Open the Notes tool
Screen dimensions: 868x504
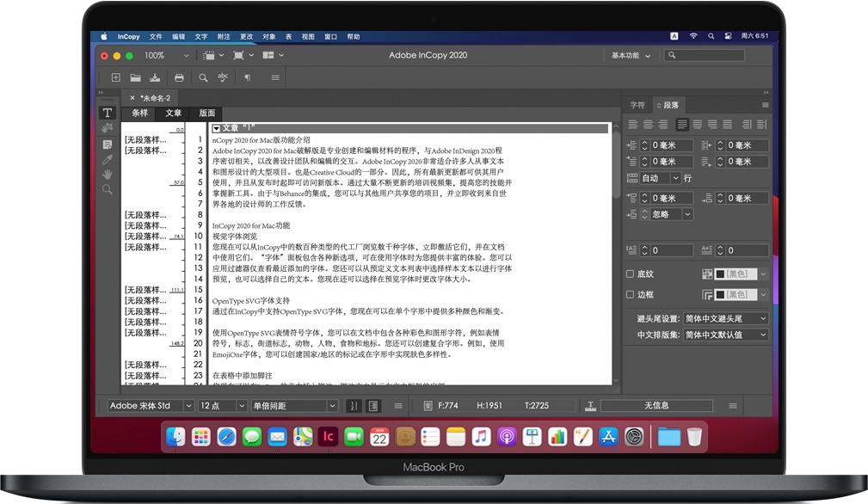tap(108, 144)
